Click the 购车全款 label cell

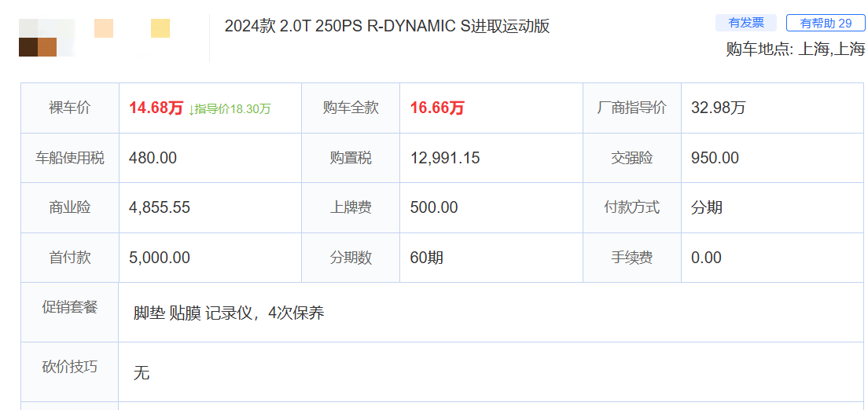tap(351, 108)
